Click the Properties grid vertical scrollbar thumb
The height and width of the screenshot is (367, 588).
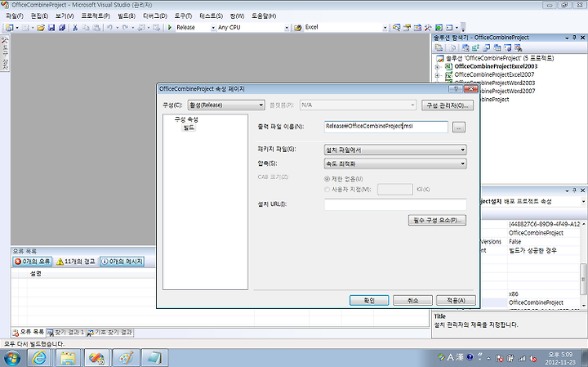point(583,280)
